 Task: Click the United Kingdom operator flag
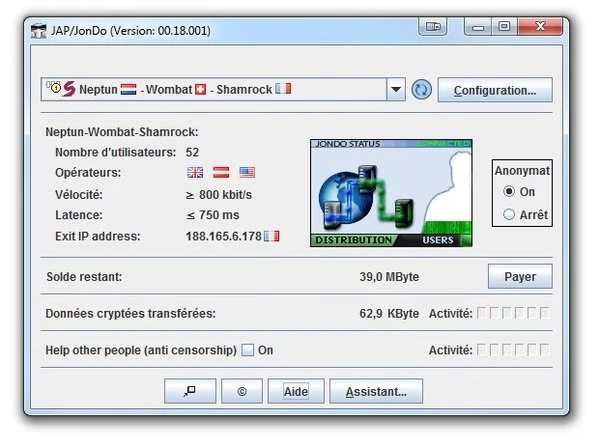click(x=195, y=173)
